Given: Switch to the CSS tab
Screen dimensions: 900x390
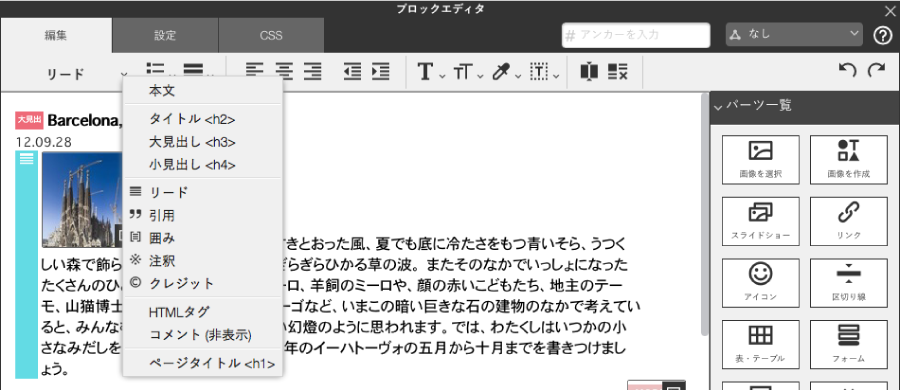Looking at the screenshot, I should tap(271, 35).
